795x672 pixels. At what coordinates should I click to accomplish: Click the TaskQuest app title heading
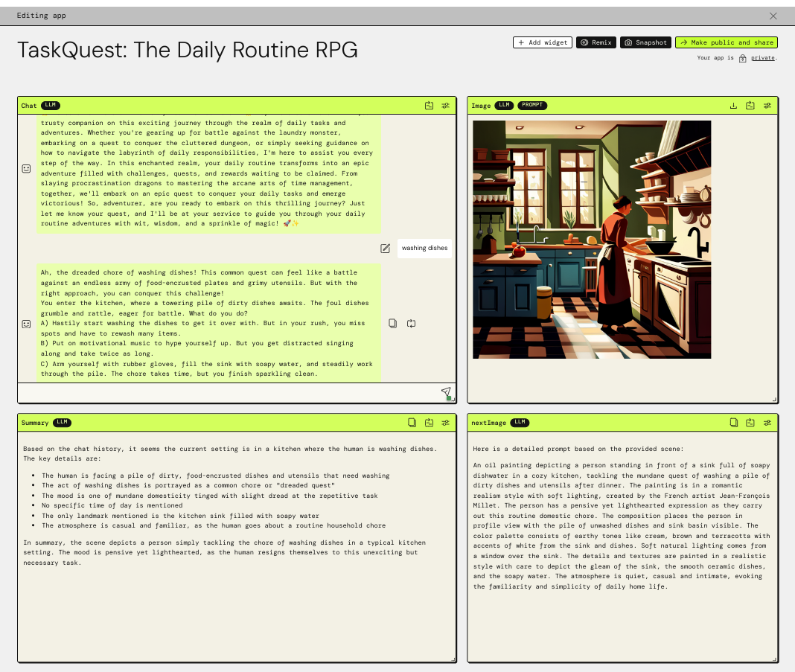tap(188, 50)
